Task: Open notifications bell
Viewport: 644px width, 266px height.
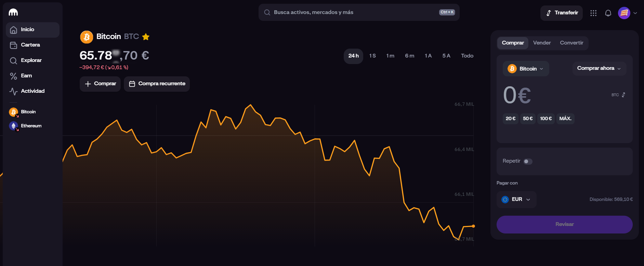Action: 608,13
